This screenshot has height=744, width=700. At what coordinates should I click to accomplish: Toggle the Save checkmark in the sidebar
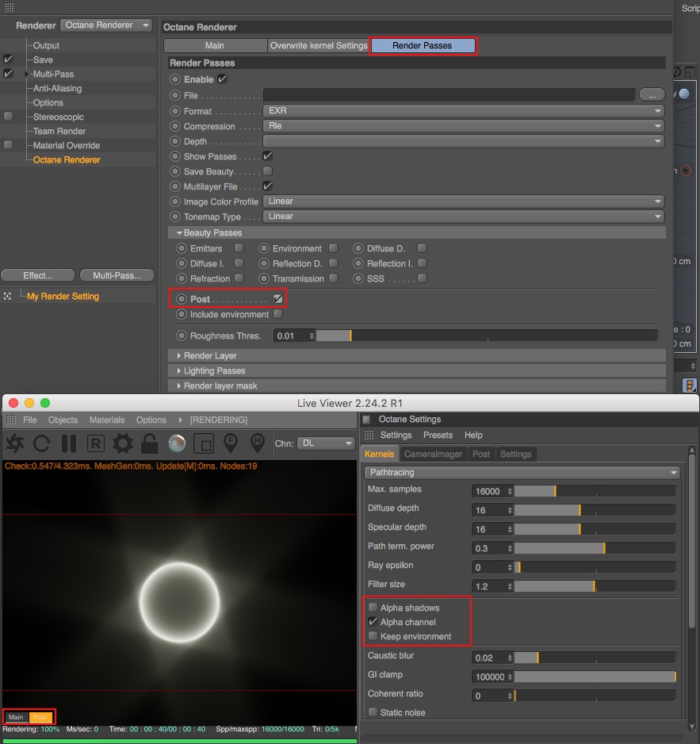click(x=8, y=59)
